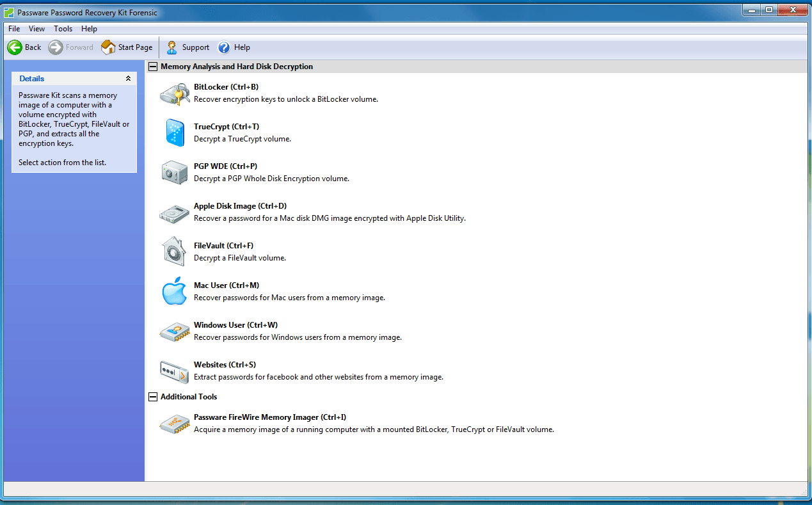Click the blue Apple logo Mac User icon

coord(175,291)
